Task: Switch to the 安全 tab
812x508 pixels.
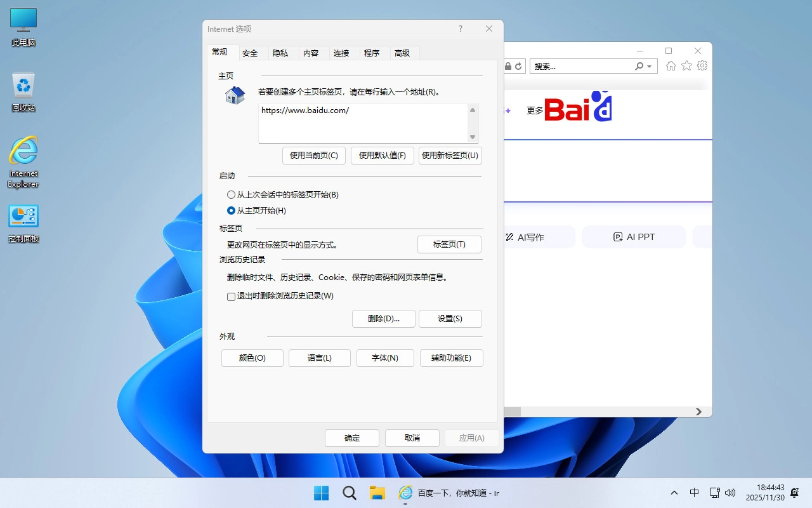Action: point(250,53)
